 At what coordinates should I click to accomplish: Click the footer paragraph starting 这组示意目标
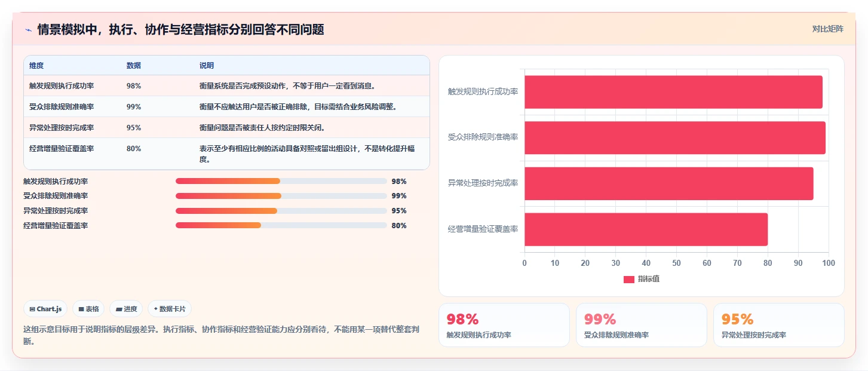[x=222, y=335]
